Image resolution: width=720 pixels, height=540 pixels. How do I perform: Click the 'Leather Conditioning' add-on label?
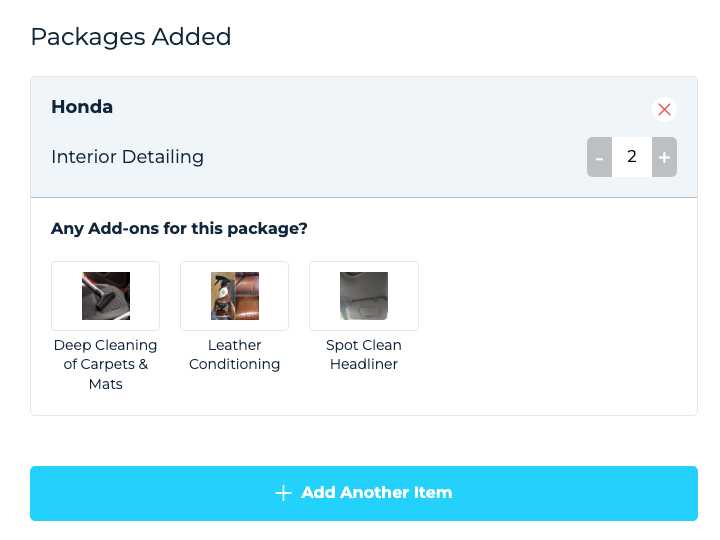click(x=235, y=355)
